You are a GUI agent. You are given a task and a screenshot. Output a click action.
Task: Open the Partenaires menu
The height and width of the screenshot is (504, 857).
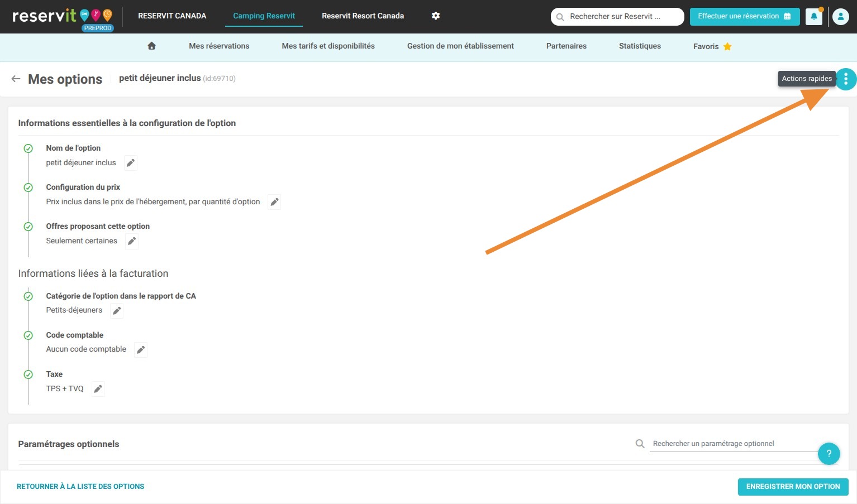pyautogui.click(x=566, y=46)
